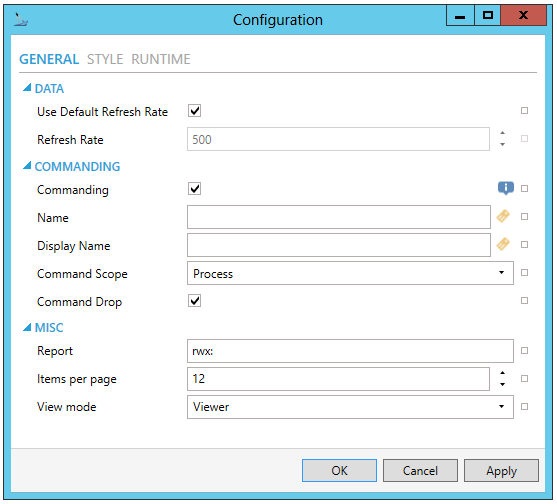Click the blue info balloon beside Commanding
This screenshot has height=504, width=557.
coord(505,188)
